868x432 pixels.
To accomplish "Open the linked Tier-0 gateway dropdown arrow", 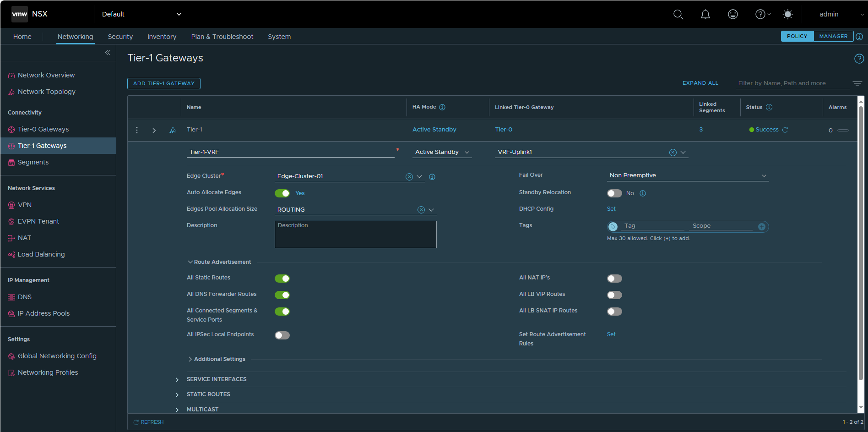I will tap(683, 153).
